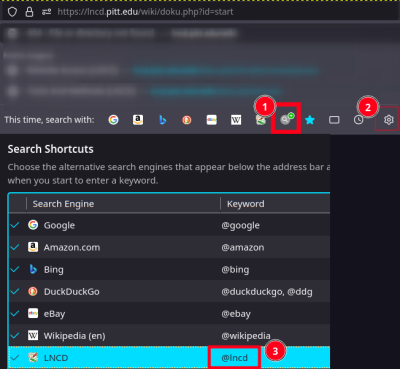Uncheck the Bing search engine checkmark
This screenshot has height=369, width=400.
pyautogui.click(x=15, y=269)
